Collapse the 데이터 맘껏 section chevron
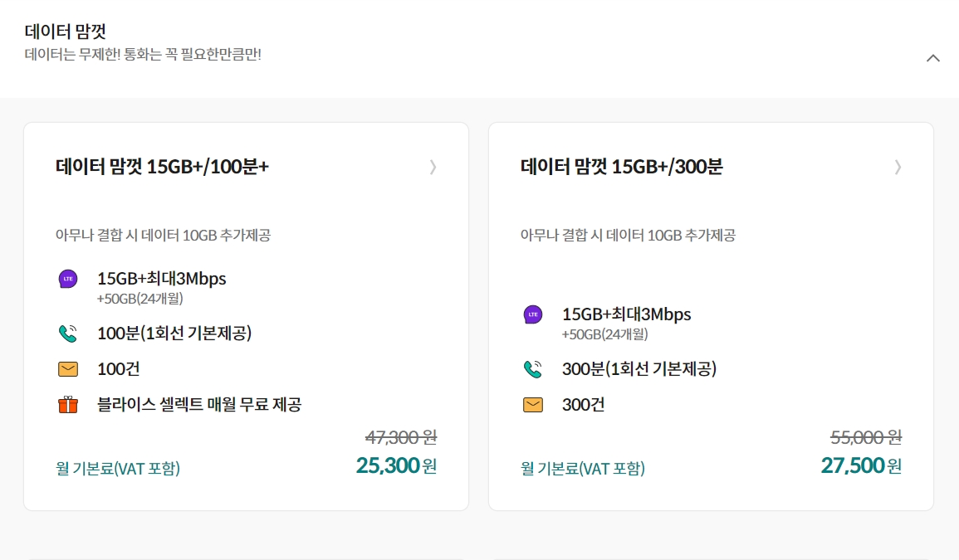This screenshot has width=959, height=560. (x=932, y=58)
